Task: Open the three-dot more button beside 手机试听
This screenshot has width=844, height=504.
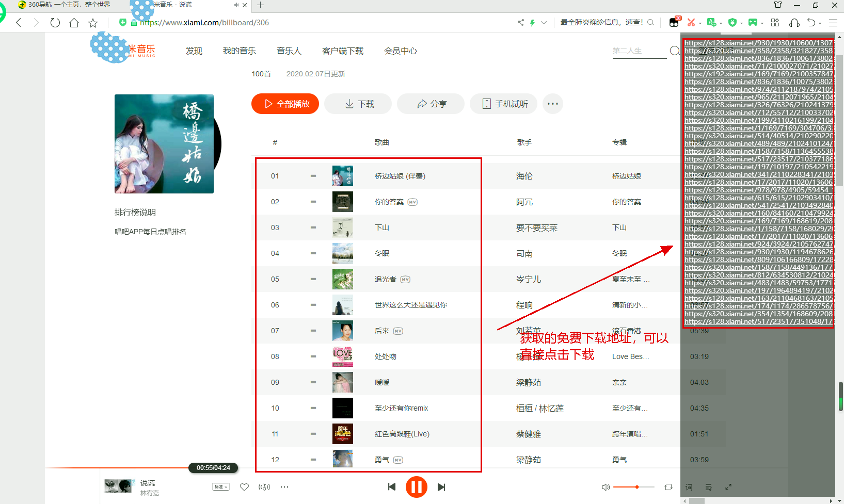Action: [553, 104]
